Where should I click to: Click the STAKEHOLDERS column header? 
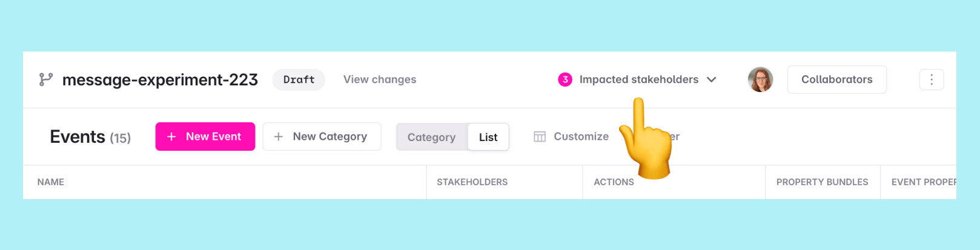click(472, 182)
